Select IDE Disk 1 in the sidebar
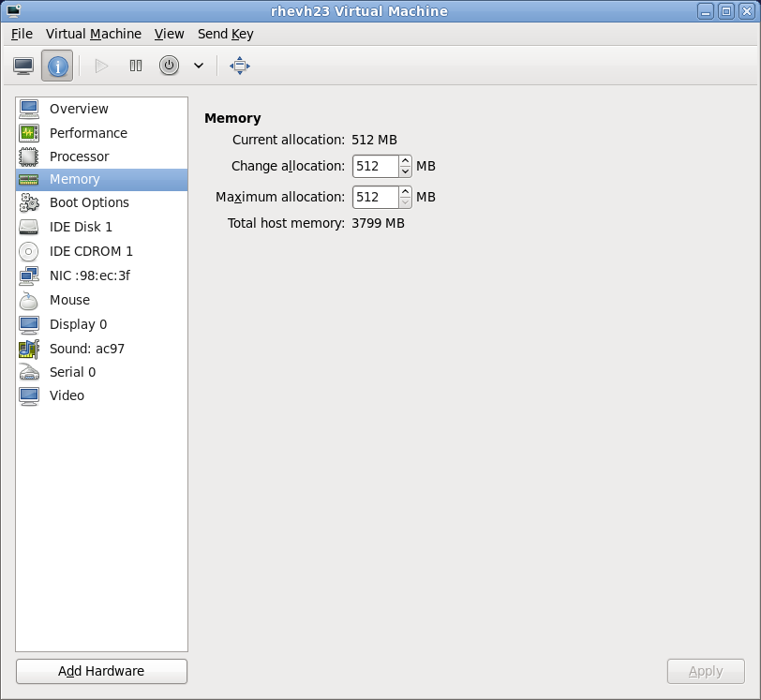This screenshot has width=761, height=700. tap(82, 227)
